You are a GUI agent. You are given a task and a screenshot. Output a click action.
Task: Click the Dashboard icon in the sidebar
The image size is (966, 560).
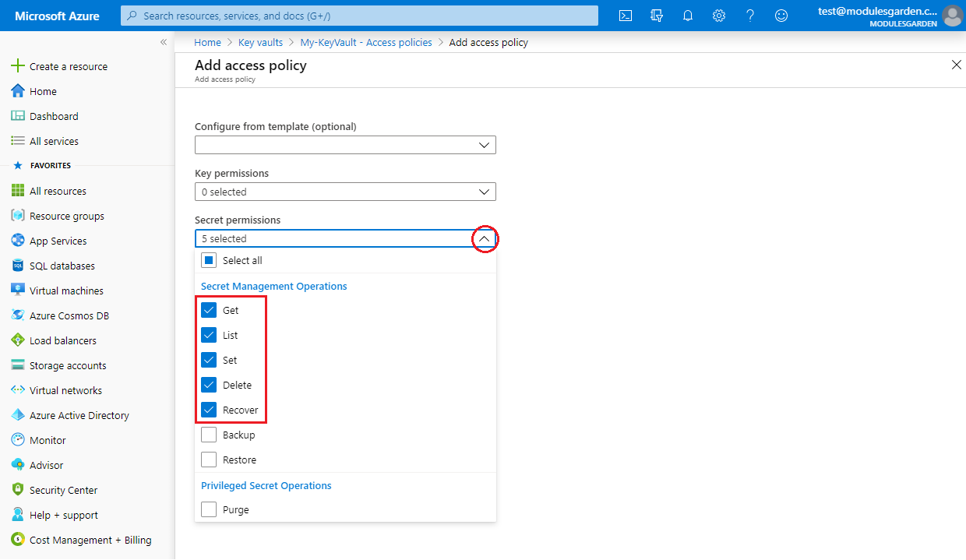coord(18,116)
